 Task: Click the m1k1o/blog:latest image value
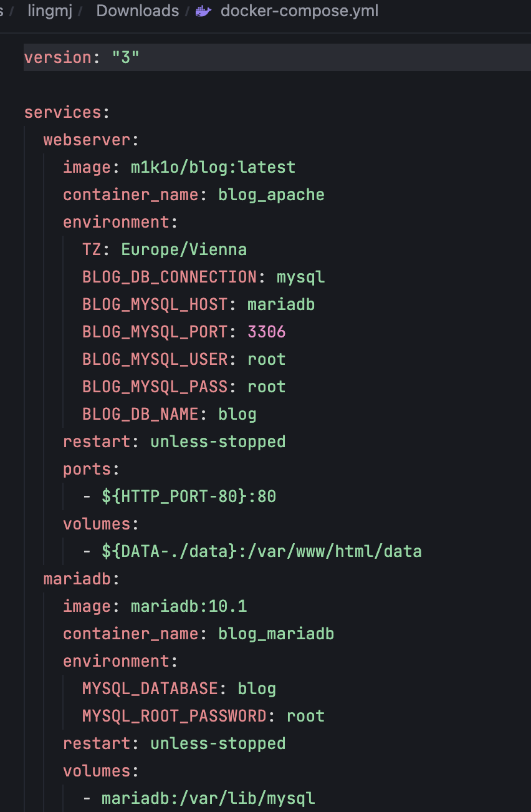point(213,167)
